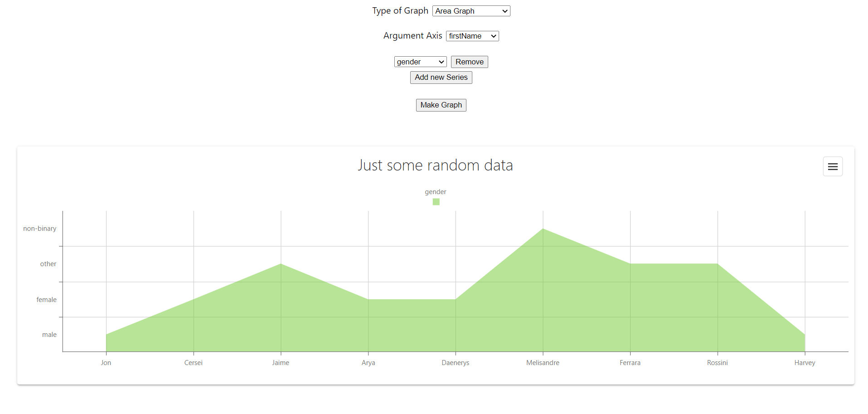Click the Rossini axis label
This screenshot has height=414, width=868.
(x=717, y=363)
